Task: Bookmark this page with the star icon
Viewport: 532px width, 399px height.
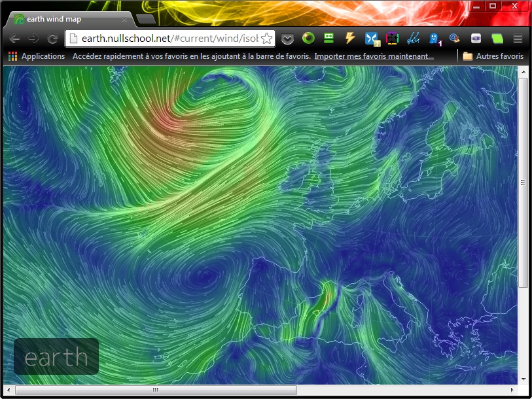Action: tap(267, 39)
